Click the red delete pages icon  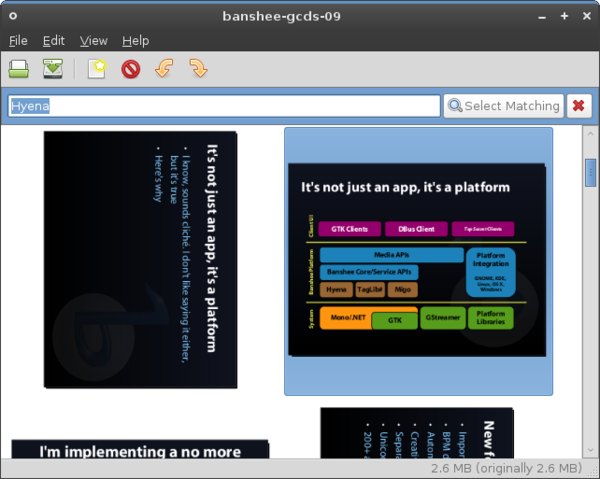click(130, 70)
